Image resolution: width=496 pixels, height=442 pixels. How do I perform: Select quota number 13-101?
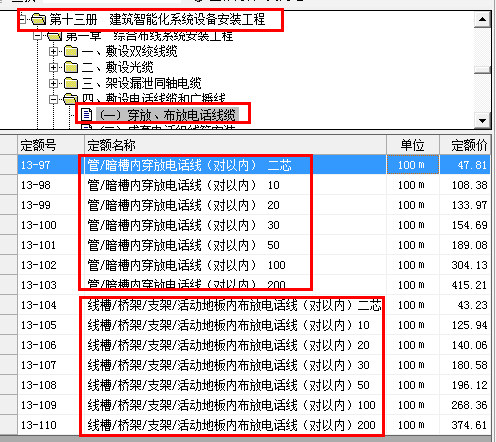click(x=38, y=245)
